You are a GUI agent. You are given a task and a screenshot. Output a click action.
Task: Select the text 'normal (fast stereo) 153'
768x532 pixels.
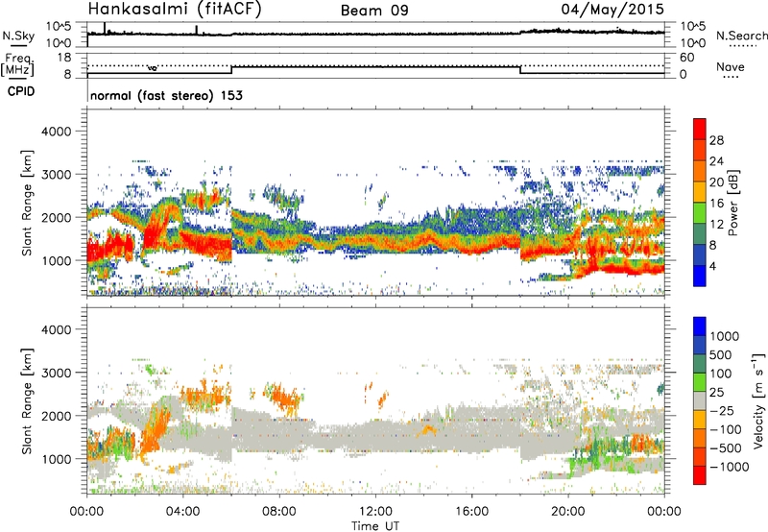tap(166, 95)
